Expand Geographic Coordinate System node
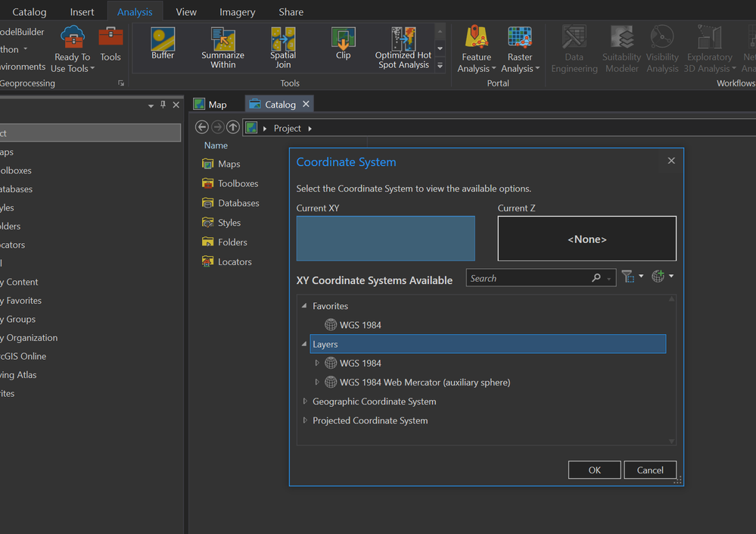Viewport: 756px width, 534px height. [x=305, y=401]
